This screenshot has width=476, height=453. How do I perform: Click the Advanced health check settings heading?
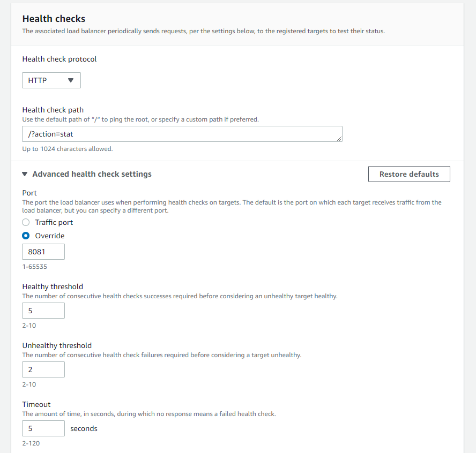[x=92, y=174]
